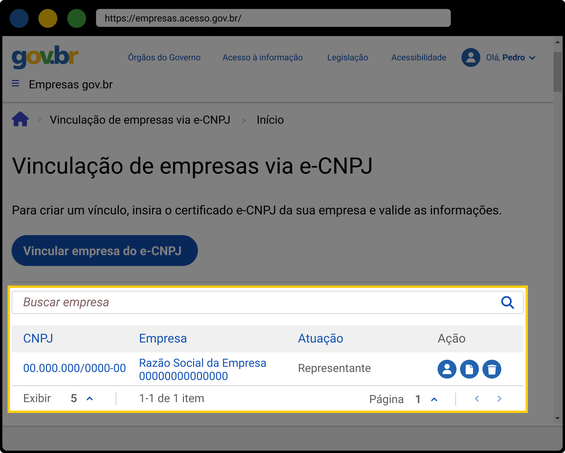The image size is (565, 453).
Task: Click the representative person action icon
Action: [447, 369]
